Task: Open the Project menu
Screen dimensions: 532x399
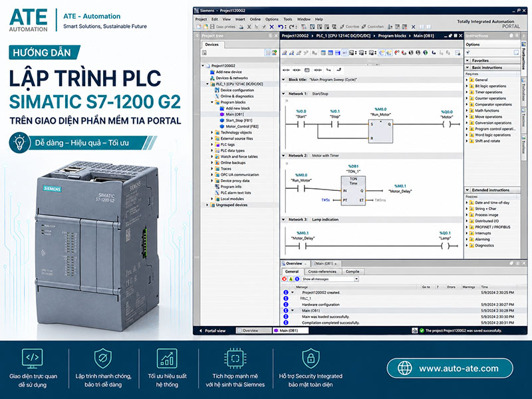Action: point(201,19)
